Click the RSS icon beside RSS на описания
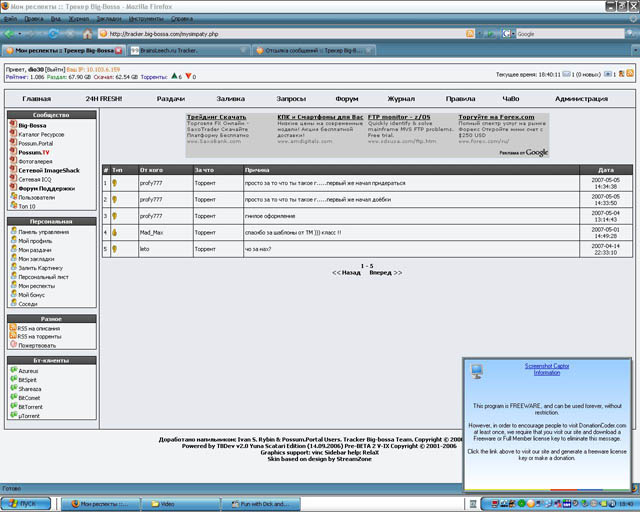This screenshot has height=512, width=640. [13, 327]
